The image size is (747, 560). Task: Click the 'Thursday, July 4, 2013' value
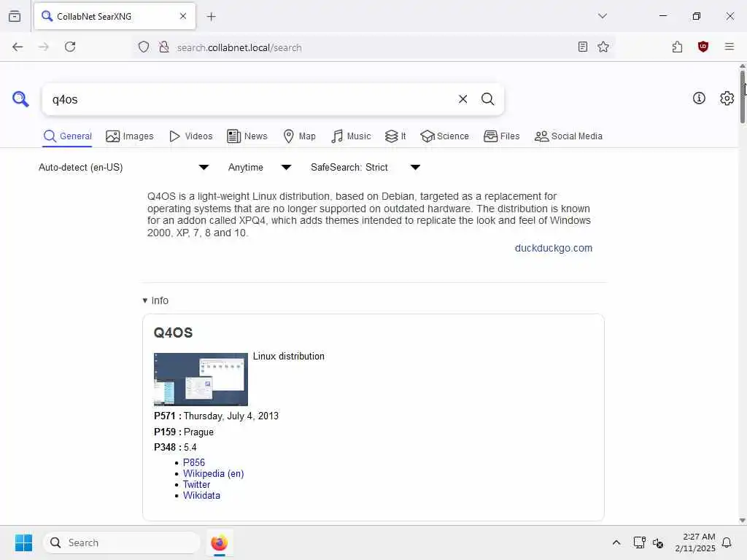click(x=231, y=416)
